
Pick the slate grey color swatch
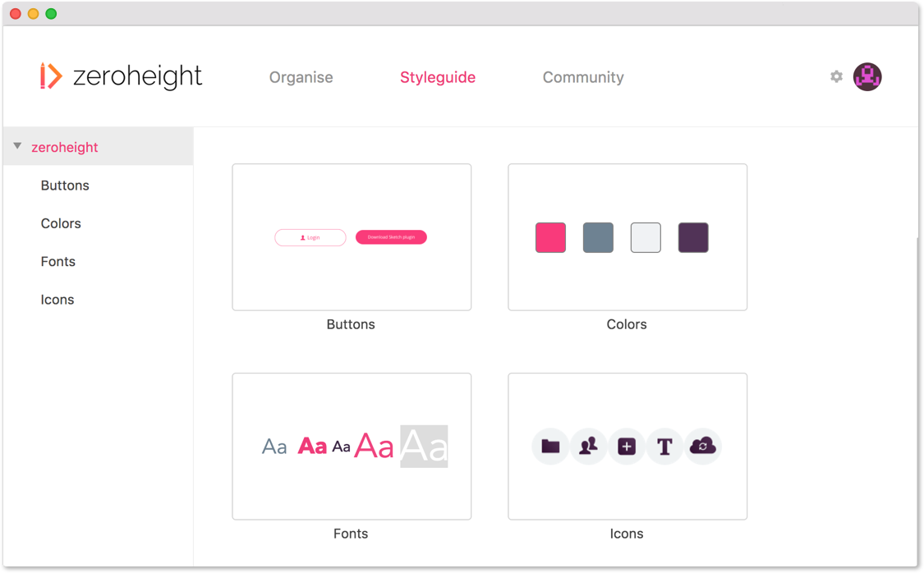pos(598,237)
